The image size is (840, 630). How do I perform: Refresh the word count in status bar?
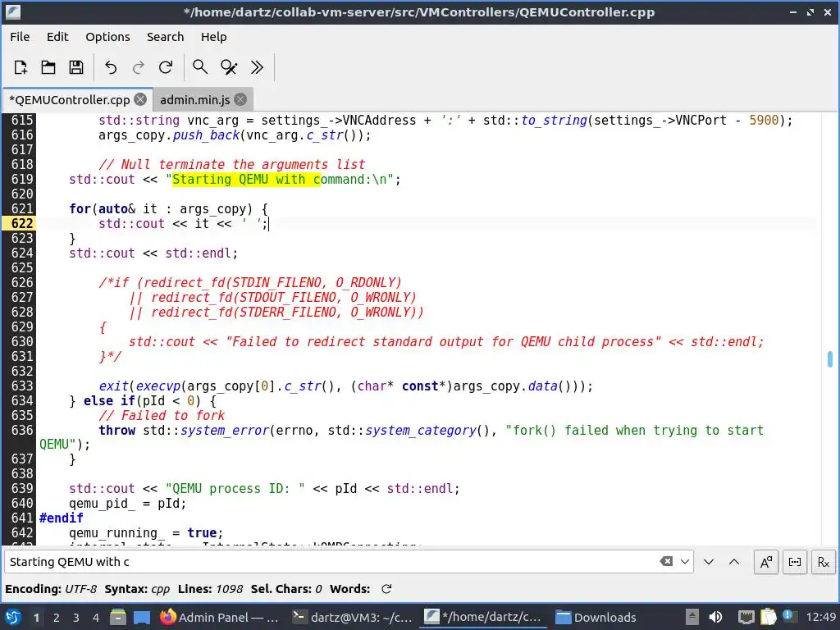pos(386,589)
